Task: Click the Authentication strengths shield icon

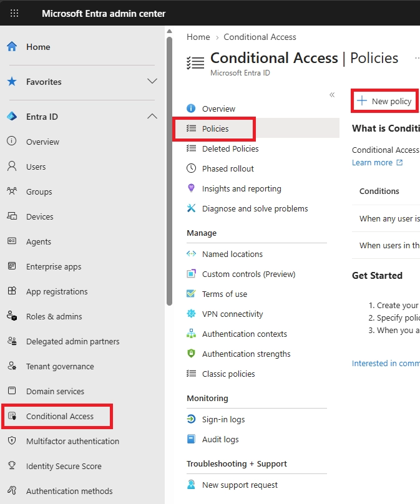Action: click(191, 354)
